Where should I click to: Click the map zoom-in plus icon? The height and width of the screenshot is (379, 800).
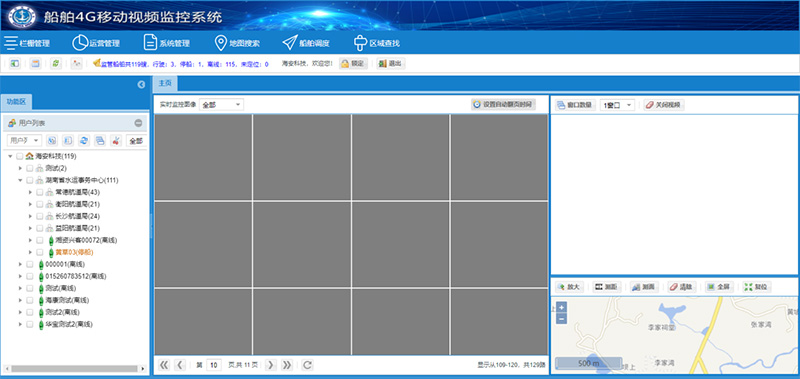(561, 308)
